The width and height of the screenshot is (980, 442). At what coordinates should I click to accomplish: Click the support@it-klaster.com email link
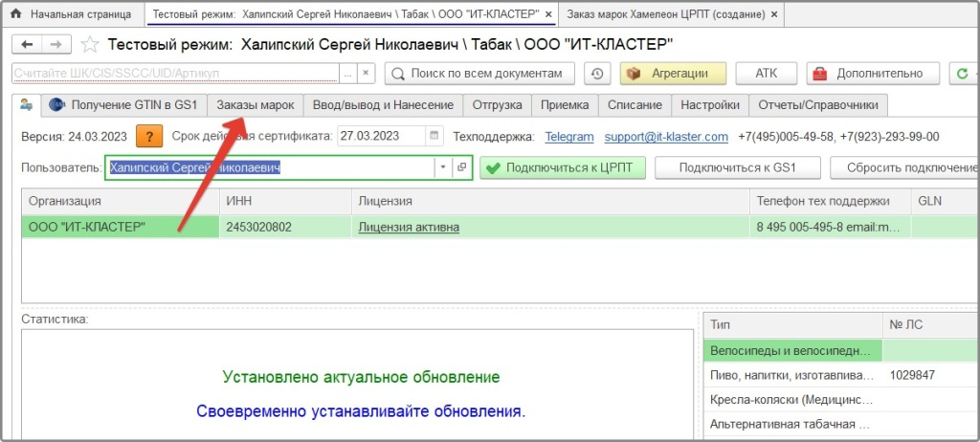tap(666, 136)
